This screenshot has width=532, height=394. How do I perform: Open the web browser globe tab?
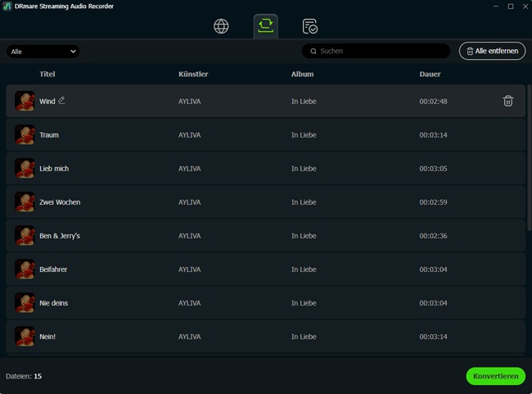click(x=221, y=26)
